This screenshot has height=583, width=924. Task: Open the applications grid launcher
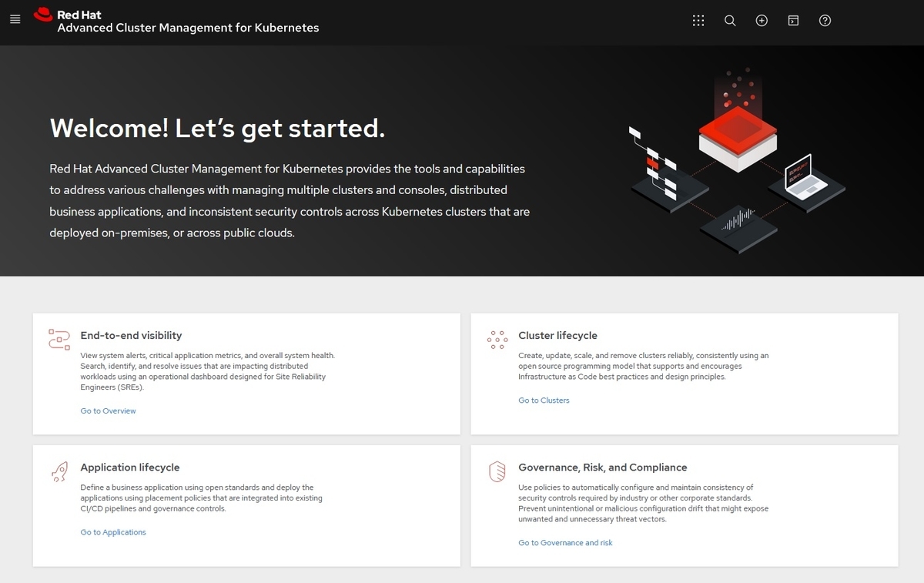click(x=698, y=21)
